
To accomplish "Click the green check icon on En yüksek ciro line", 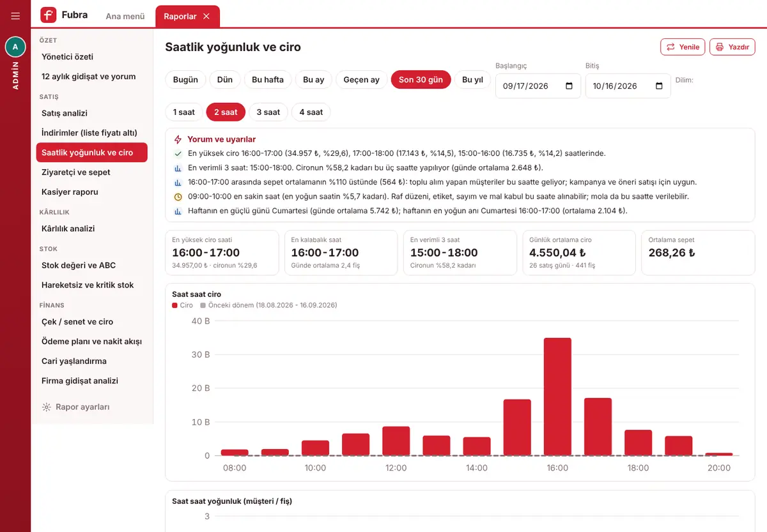I will (178, 154).
